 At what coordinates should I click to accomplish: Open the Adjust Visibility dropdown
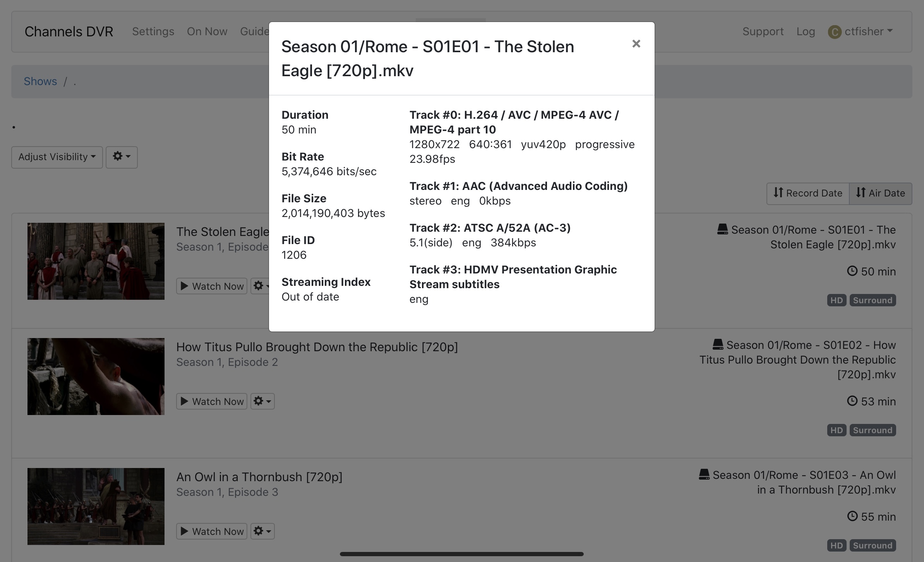57,157
